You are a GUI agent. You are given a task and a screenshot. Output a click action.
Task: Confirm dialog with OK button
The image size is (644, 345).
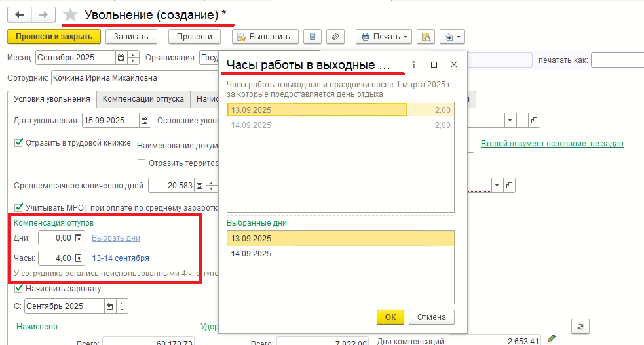click(x=390, y=317)
